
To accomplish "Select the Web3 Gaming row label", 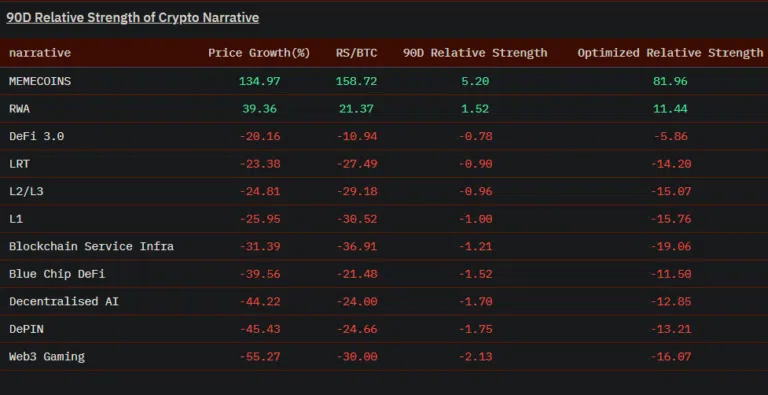I will point(47,357).
